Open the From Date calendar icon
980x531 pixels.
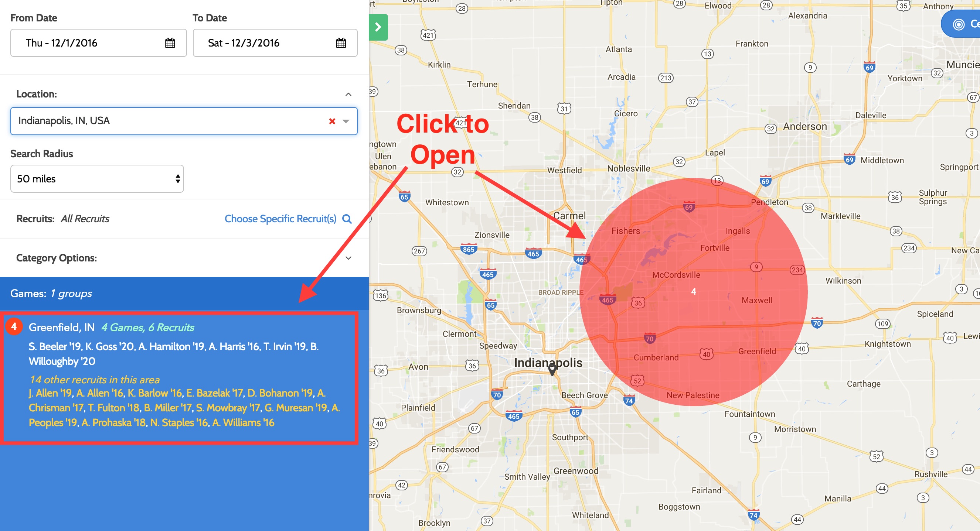pos(170,43)
